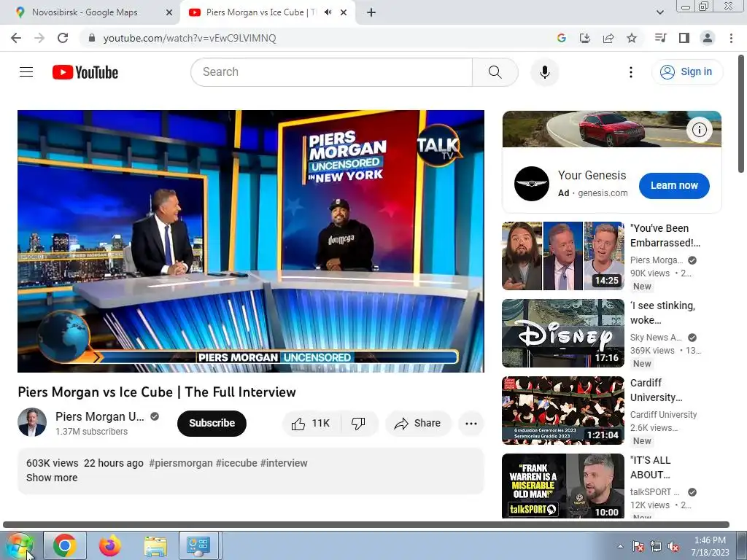The image size is (747, 560).
Task: Toggle Chrome side panel
Action: pos(684,38)
